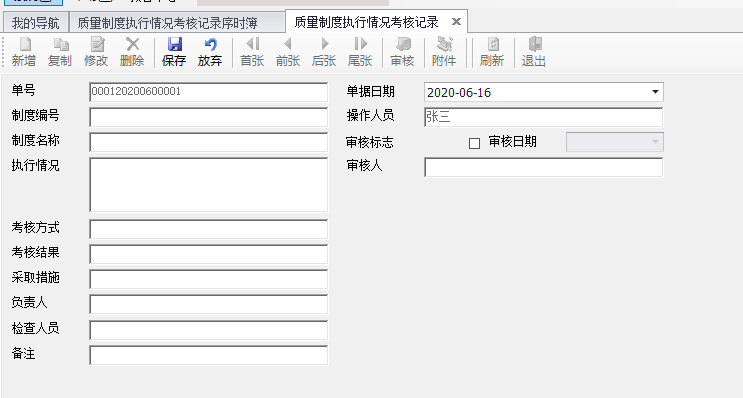Screen dimensions: 743x398
Task: Discard changes with the 放弃 icon
Action: [x=210, y=52]
